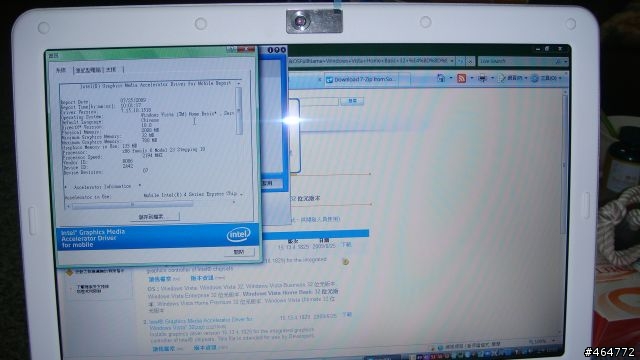The height and width of the screenshot is (360, 640).
Task: Click the report's vertical scrollbar thumb
Action: tap(239, 111)
